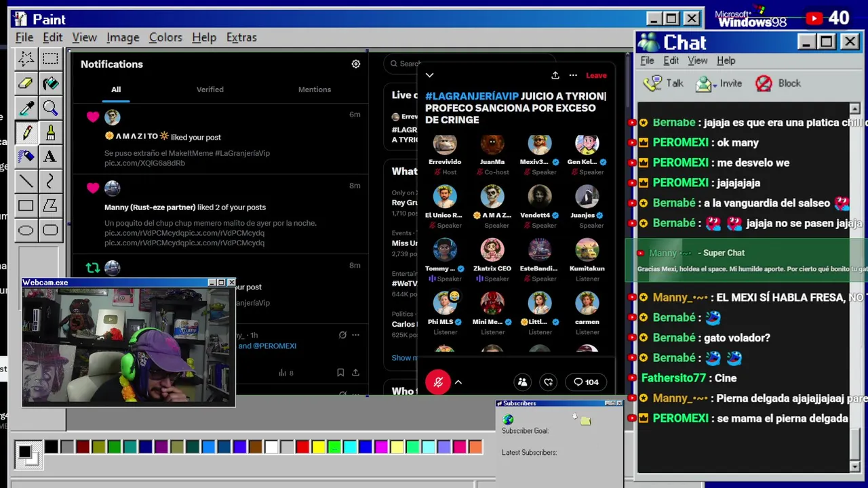The width and height of the screenshot is (868, 488).
Task: Open the Edit menu in Chat window
Action: click(x=671, y=60)
